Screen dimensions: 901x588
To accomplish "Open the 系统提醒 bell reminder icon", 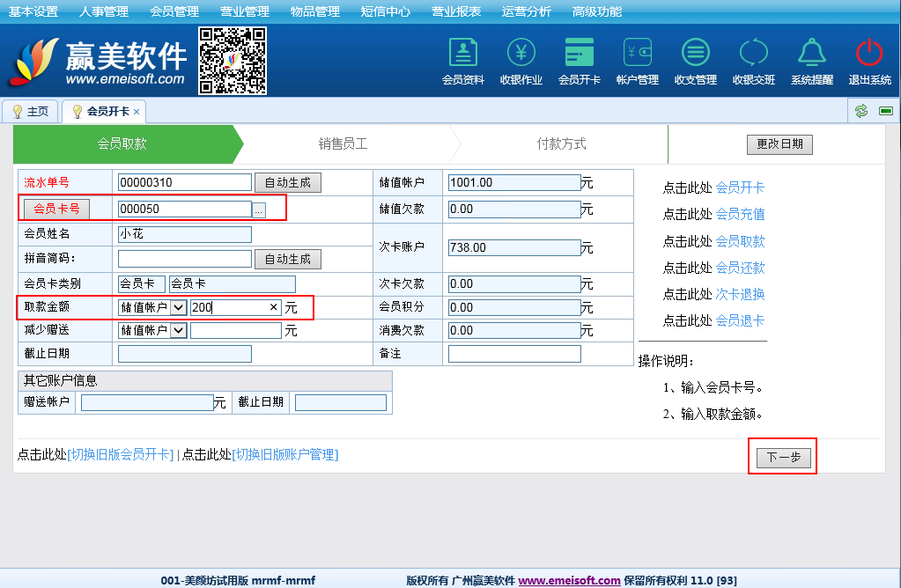I will 811,55.
